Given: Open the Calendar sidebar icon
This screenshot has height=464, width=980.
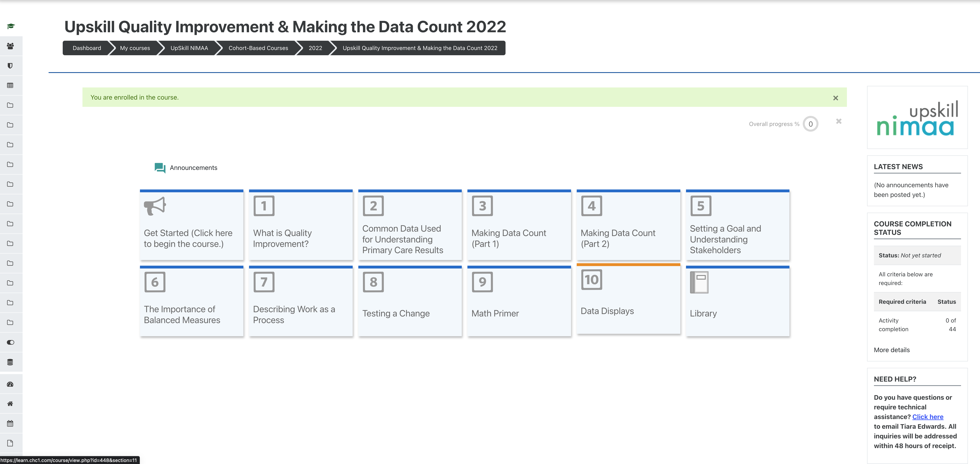Looking at the screenshot, I should pyautogui.click(x=11, y=424).
